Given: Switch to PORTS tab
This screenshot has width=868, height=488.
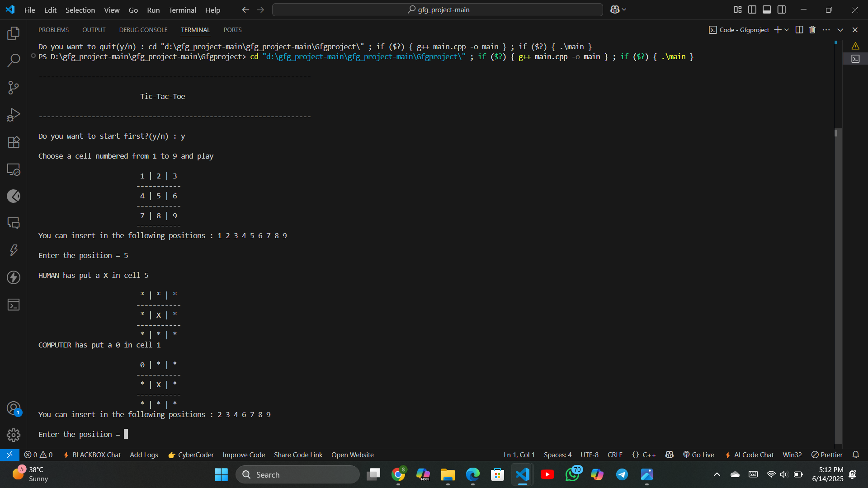Looking at the screenshot, I should 232,30.
